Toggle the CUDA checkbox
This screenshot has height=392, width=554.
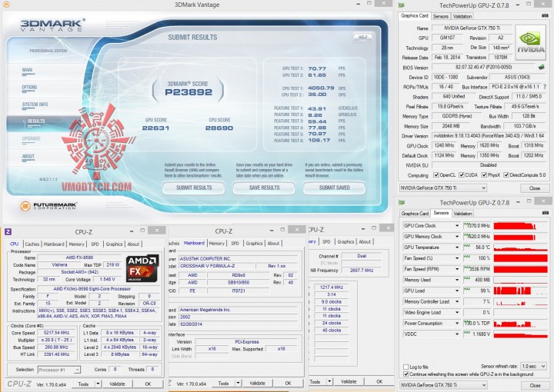coord(462,175)
